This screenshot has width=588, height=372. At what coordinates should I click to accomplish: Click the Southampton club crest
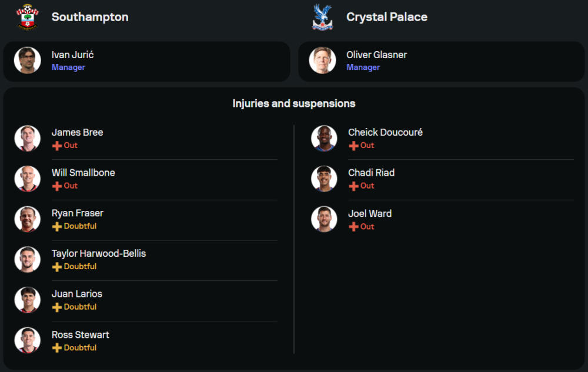click(x=27, y=17)
